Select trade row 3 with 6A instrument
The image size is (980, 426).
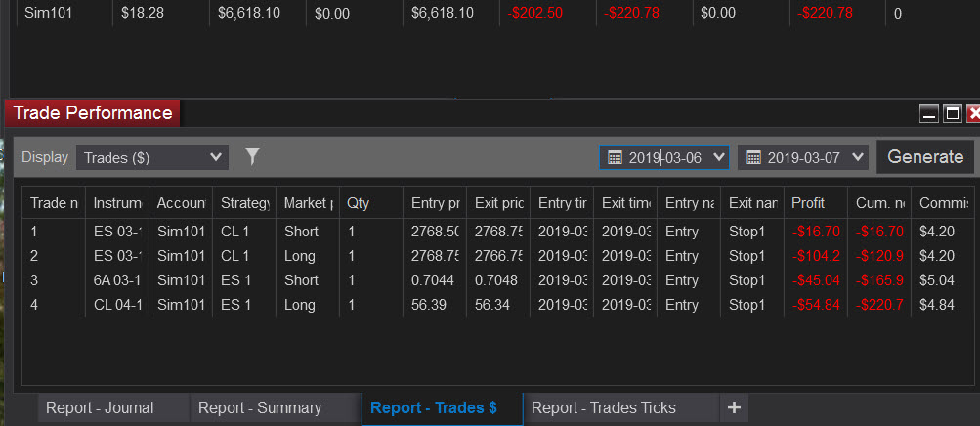[498, 280]
